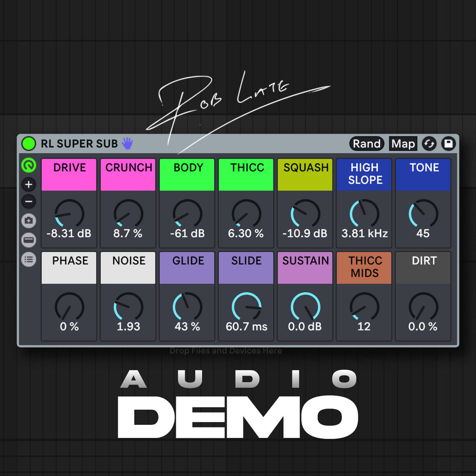Open the list view icon in the sidebar

29,260
